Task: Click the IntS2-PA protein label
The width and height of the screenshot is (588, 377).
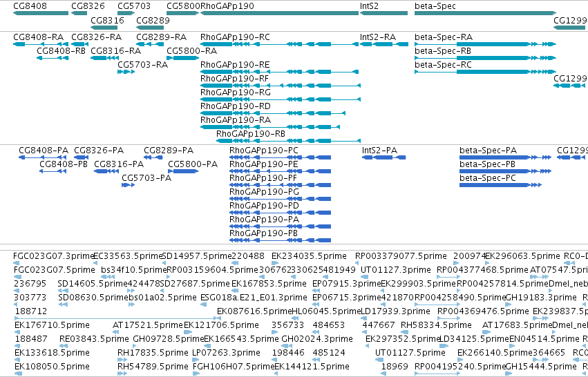Action: 379,151
